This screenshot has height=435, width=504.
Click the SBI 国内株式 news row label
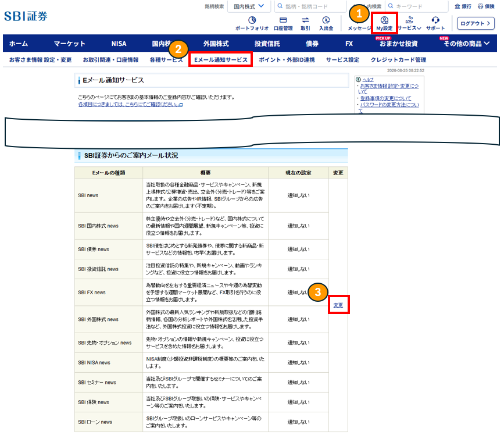coord(98,226)
